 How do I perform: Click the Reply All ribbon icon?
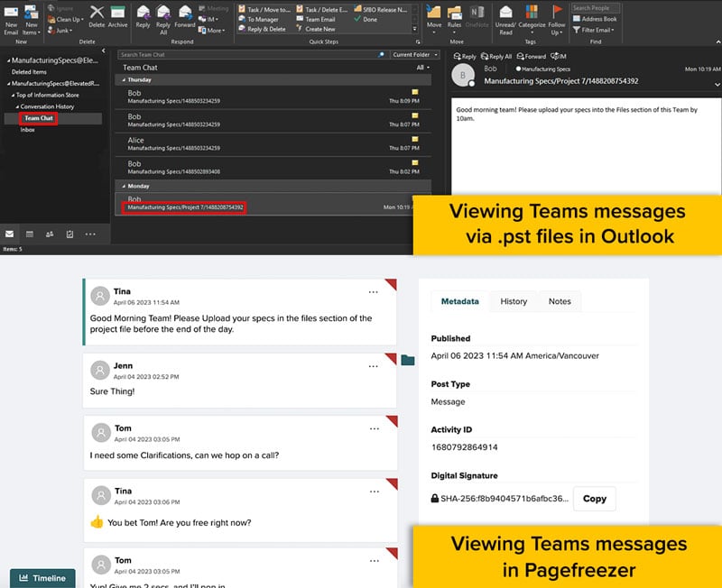click(x=163, y=14)
